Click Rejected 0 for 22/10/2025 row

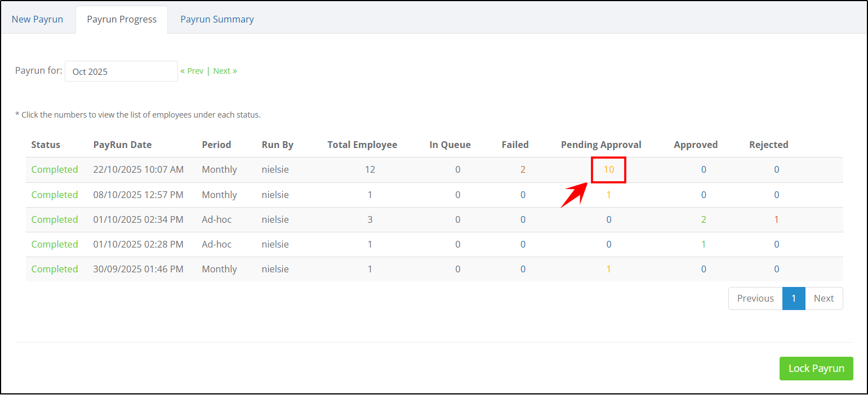pyautogui.click(x=777, y=170)
